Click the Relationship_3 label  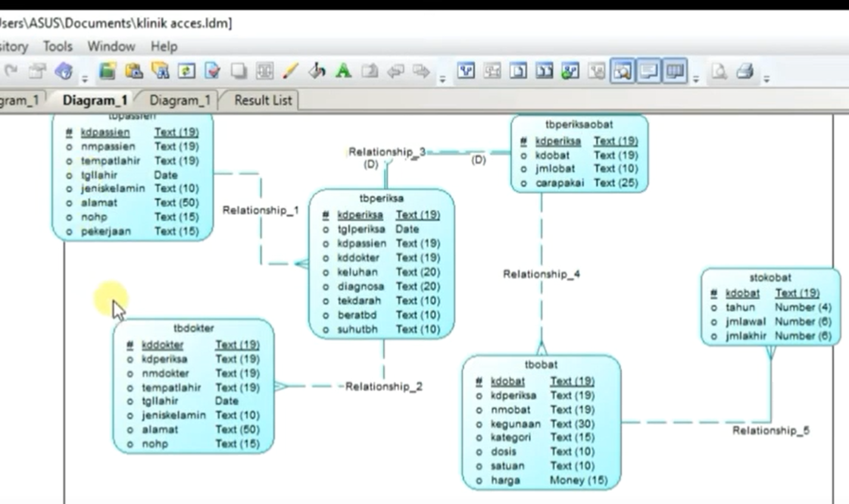pyautogui.click(x=387, y=152)
